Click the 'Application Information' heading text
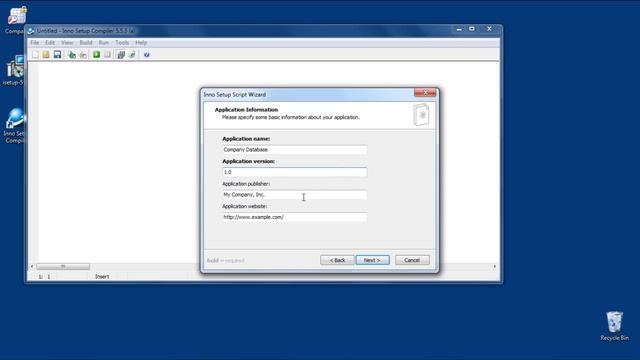 (246, 110)
